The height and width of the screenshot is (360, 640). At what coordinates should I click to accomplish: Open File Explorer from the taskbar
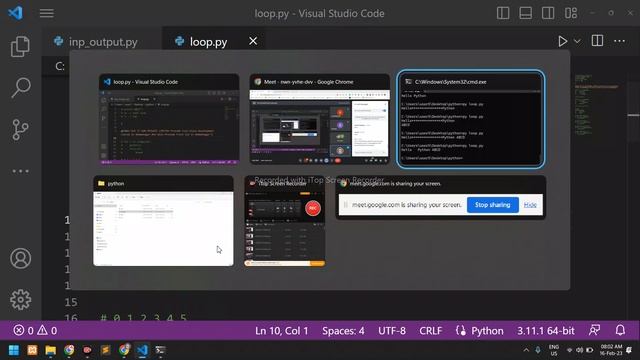(51, 350)
